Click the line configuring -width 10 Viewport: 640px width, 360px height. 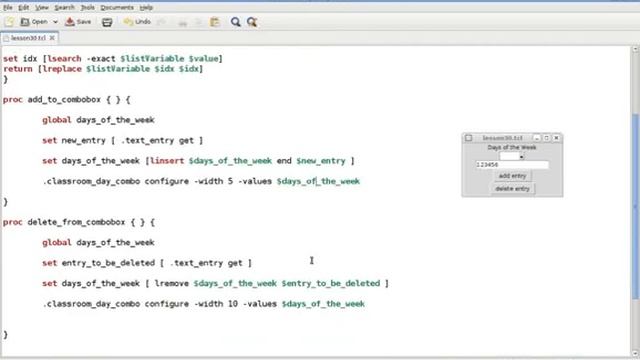[x=203, y=304]
